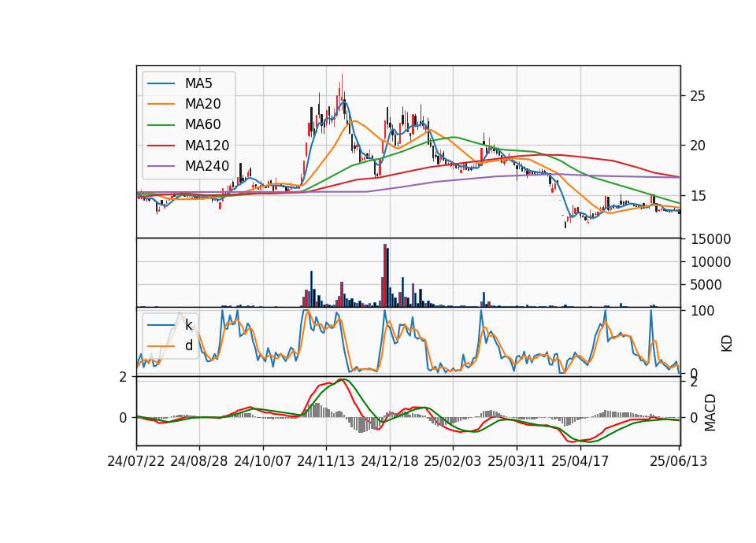Click the 25/06/13 date axis label

[678, 461]
